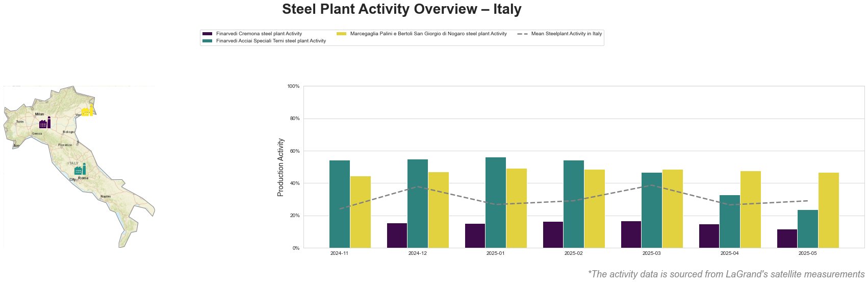Click the Milan city label on the map
The width and height of the screenshot is (868, 283).
(39, 114)
